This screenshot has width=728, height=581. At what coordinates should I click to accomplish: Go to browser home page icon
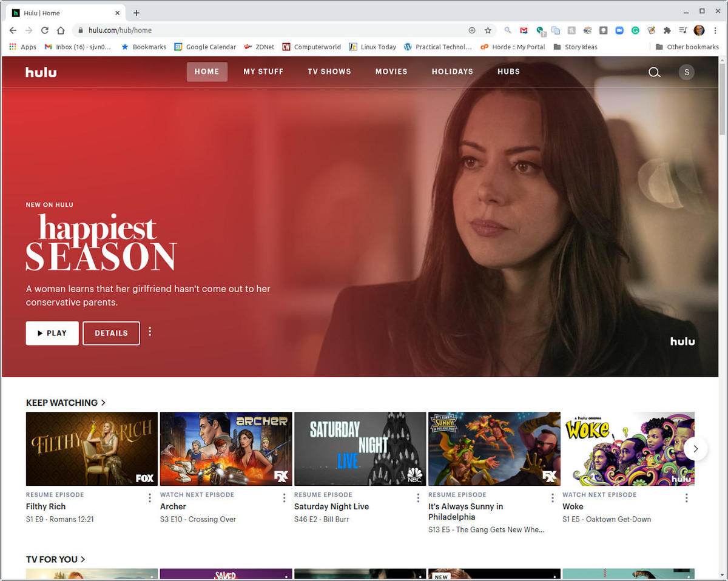(x=61, y=30)
